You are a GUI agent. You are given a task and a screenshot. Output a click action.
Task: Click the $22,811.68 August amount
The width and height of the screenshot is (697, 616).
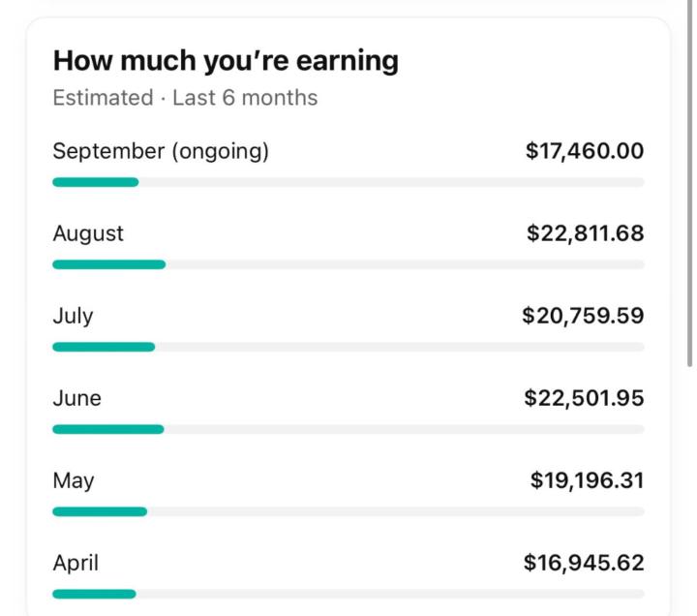(x=585, y=233)
